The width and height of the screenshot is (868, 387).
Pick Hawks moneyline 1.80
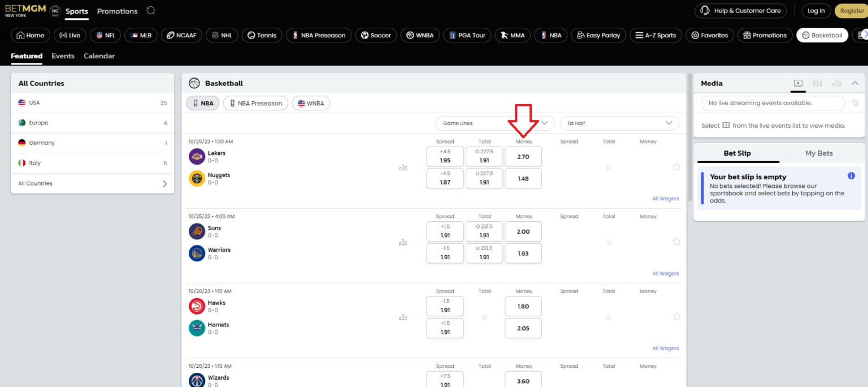click(x=523, y=307)
